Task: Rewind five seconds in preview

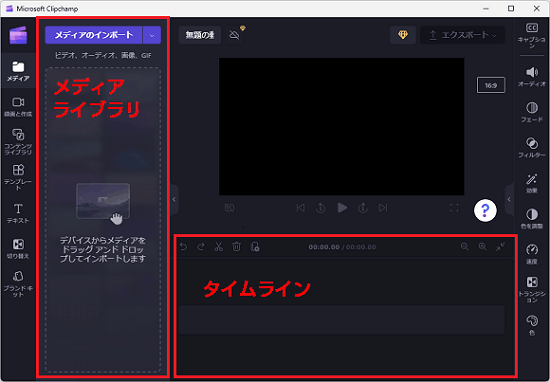Action: click(321, 208)
